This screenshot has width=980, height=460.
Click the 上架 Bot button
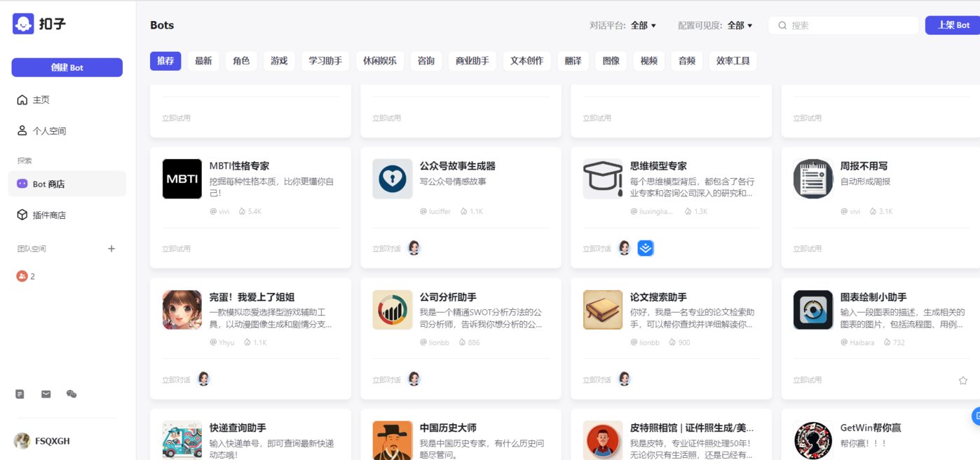pyautogui.click(x=953, y=25)
